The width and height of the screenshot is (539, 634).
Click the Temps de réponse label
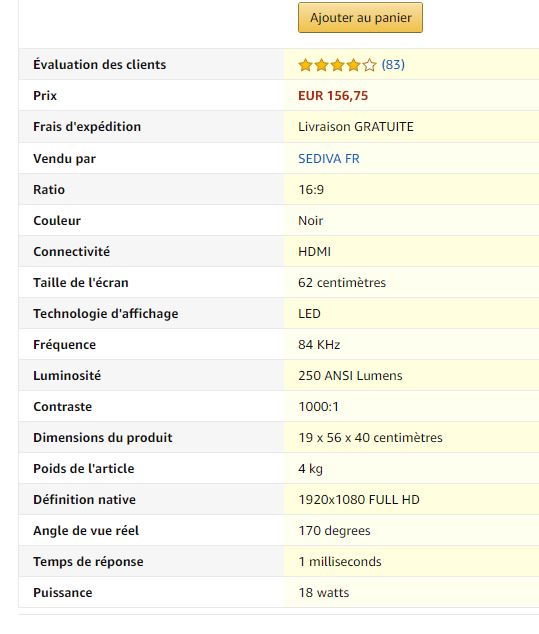tap(88, 562)
